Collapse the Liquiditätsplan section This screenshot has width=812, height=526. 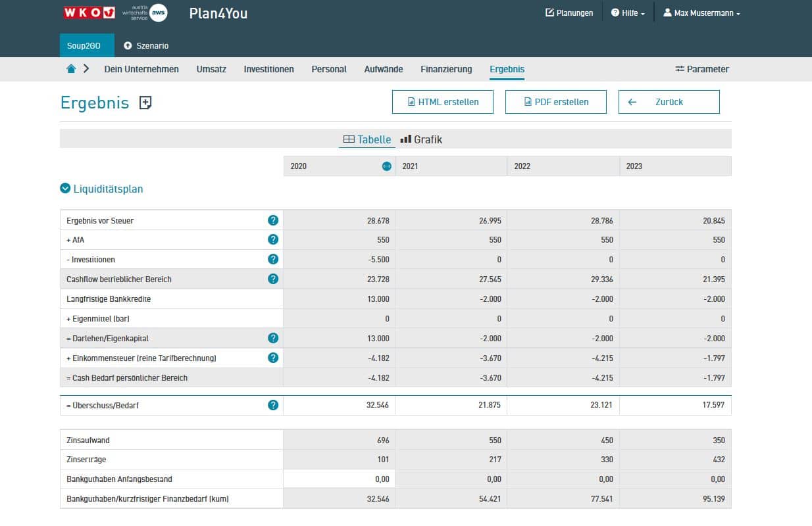[65, 189]
